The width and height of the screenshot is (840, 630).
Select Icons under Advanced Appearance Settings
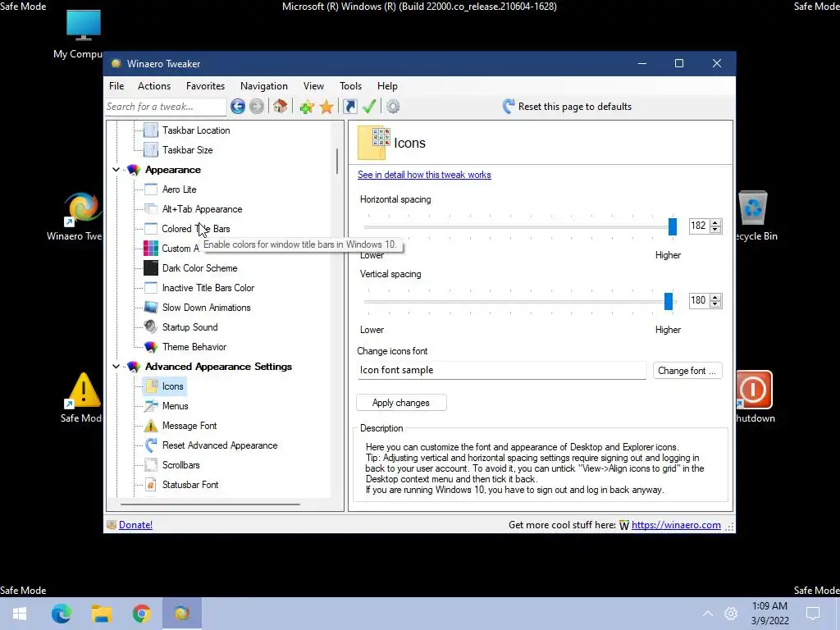pos(172,386)
